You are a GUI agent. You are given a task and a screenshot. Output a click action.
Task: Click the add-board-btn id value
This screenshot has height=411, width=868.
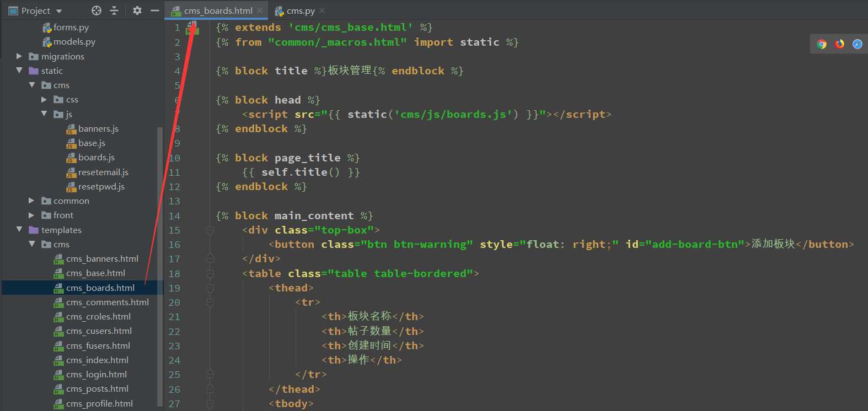(x=695, y=244)
